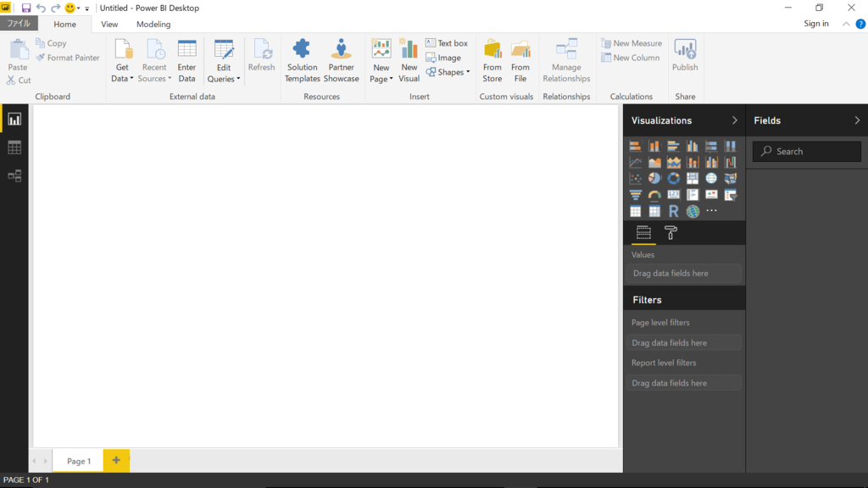The height and width of the screenshot is (488, 868).
Task: Select the Map globe visual
Action: (x=711, y=178)
